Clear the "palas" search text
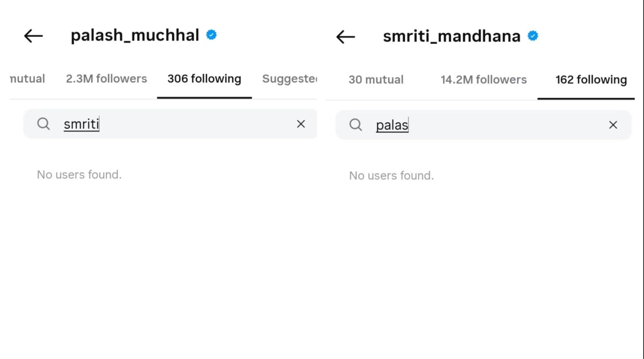Image resolution: width=644 pixels, height=359 pixels. tap(613, 125)
